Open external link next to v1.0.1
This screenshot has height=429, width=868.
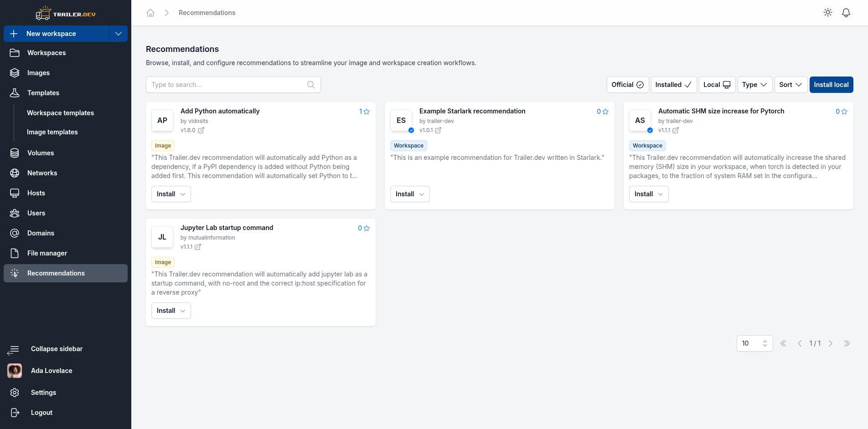tap(438, 130)
